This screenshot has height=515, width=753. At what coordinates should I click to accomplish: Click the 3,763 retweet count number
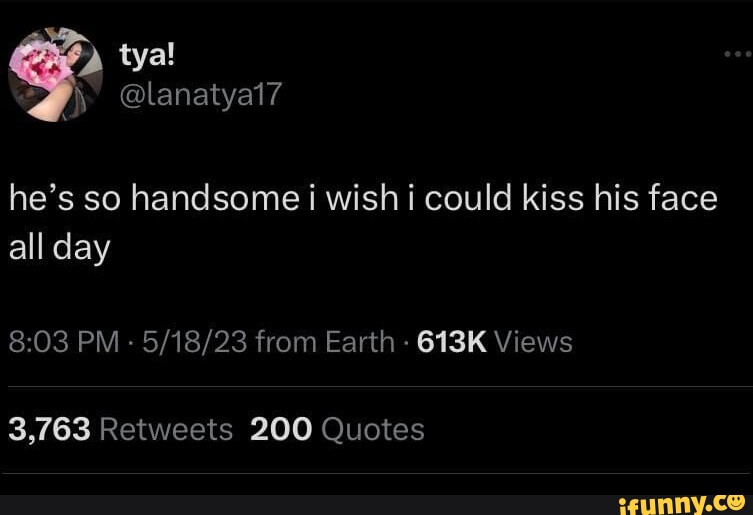(x=50, y=429)
